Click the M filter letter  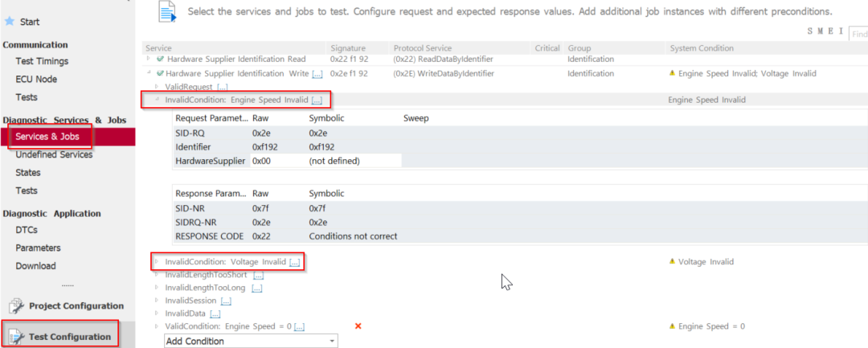tap(821, 32)
